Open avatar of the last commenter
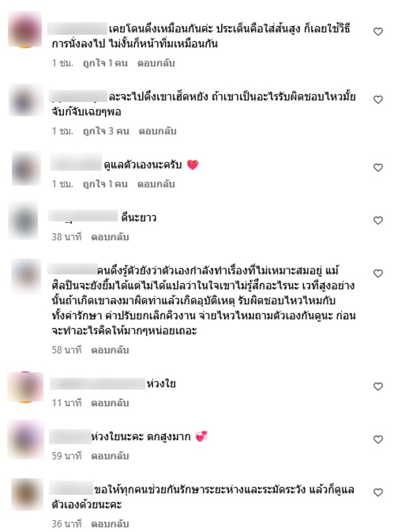The width and height of the screenshot is (394, 532). pos(27,494)
